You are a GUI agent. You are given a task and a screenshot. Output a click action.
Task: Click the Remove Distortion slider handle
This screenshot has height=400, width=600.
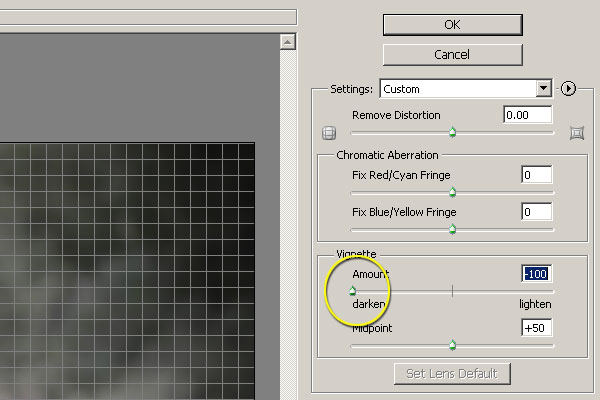(x=452, y=132)
